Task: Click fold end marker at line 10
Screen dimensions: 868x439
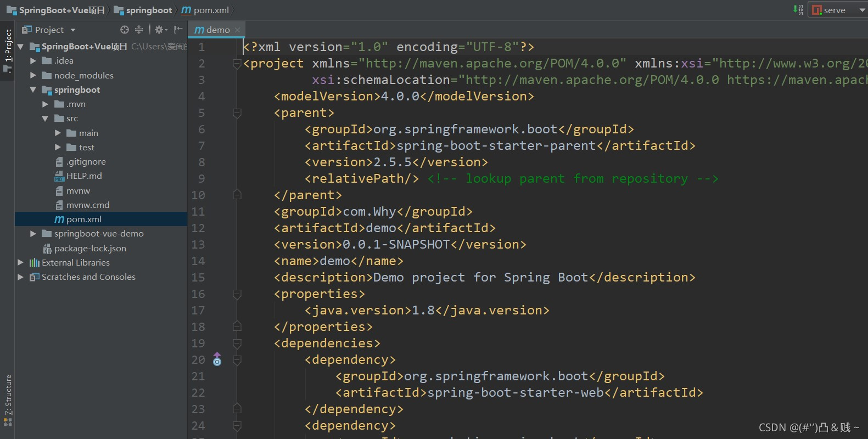Action: point(237,194)
